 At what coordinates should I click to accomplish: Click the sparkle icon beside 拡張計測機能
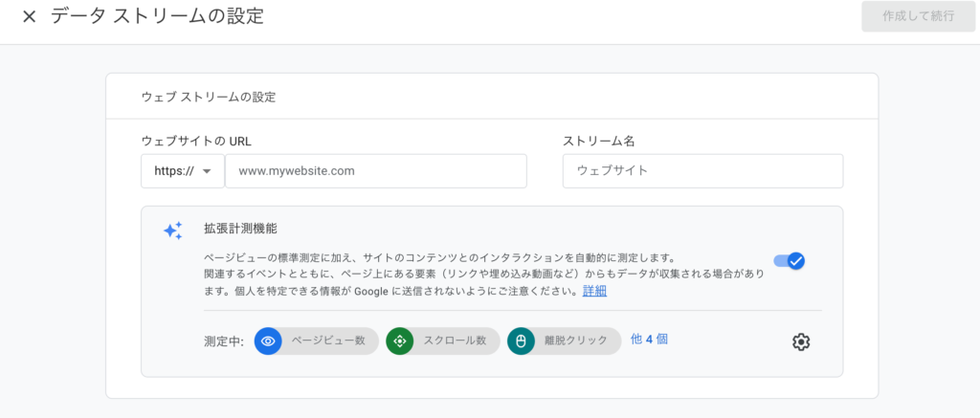point(172,231)
